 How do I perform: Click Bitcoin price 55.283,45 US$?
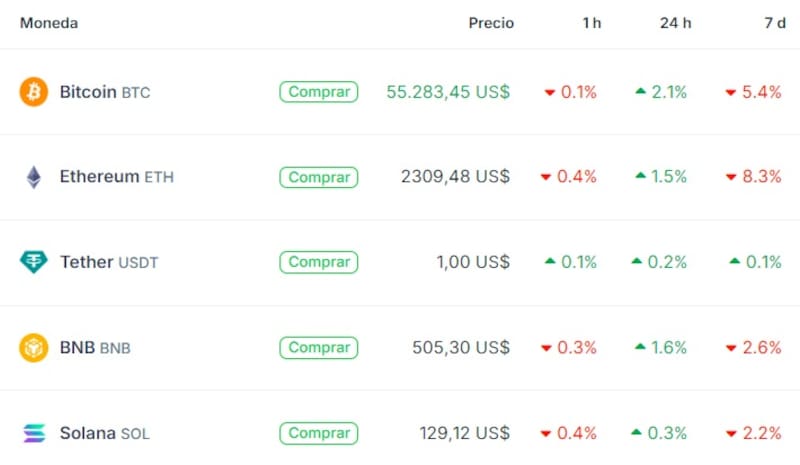click(448, 92)
